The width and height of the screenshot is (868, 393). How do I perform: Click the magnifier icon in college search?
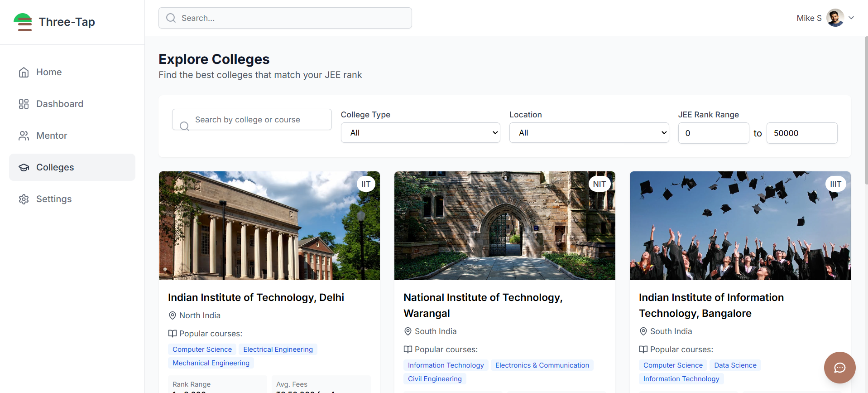pyautogui.click(x=184, y=126)
